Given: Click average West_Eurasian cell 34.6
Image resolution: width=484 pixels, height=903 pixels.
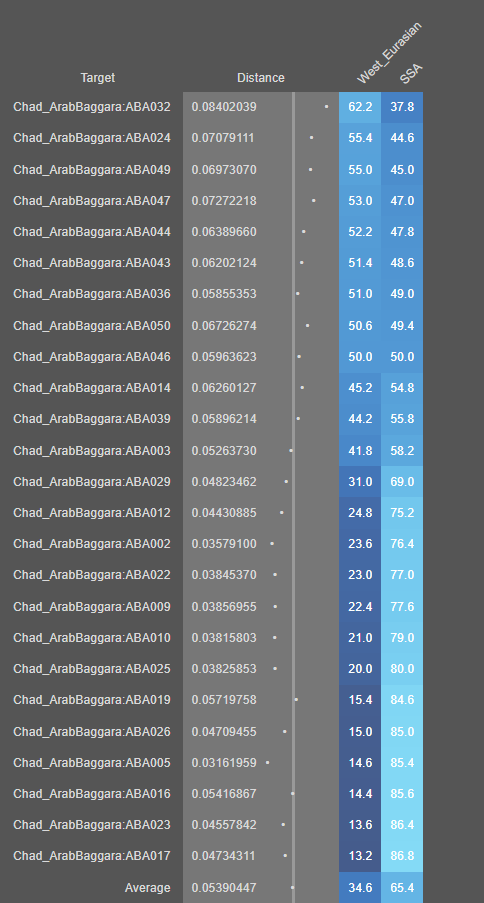Looking at the screenshot, I should coord(360,888).
